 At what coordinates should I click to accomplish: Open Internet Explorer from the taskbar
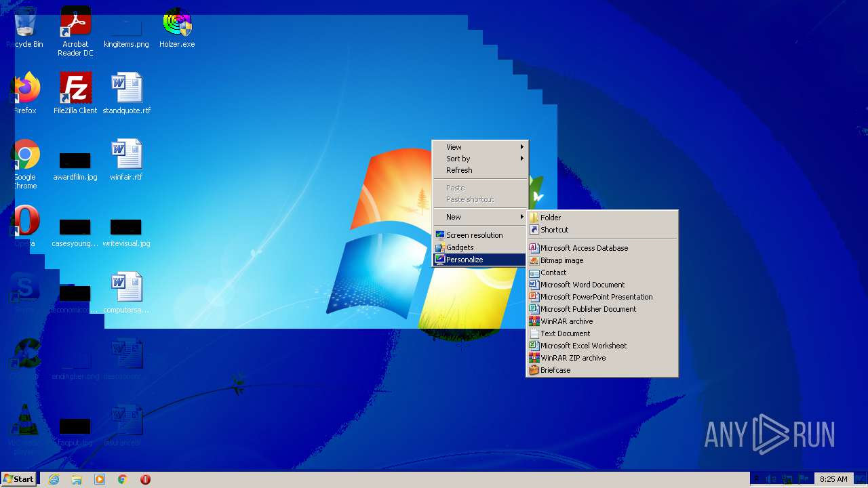54,479
